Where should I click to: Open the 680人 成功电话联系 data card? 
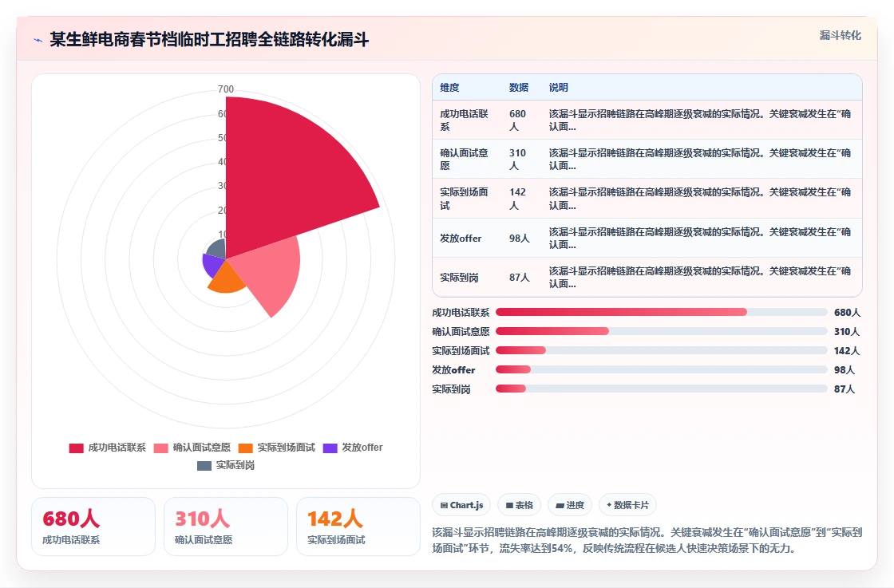coord(93,527)
